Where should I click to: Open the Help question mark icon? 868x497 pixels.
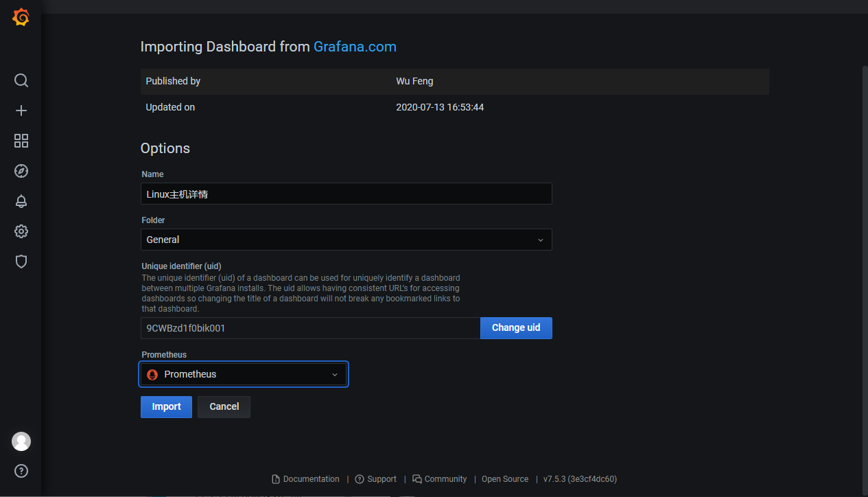[x=21, y=472]
